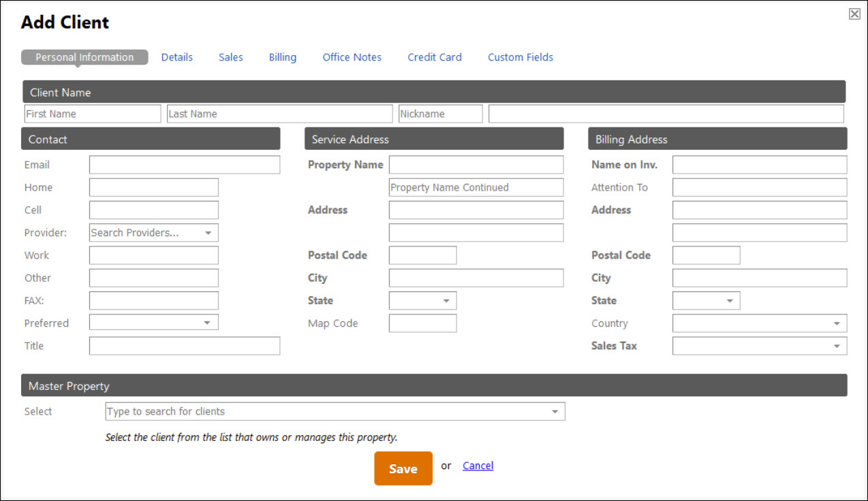Focus the Property Name Continued field
Screen dimensions: 868x501
(476, 187)
